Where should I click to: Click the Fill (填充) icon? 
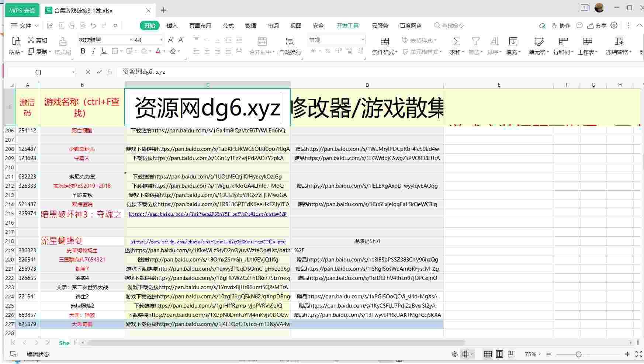(x=513, y=41)
